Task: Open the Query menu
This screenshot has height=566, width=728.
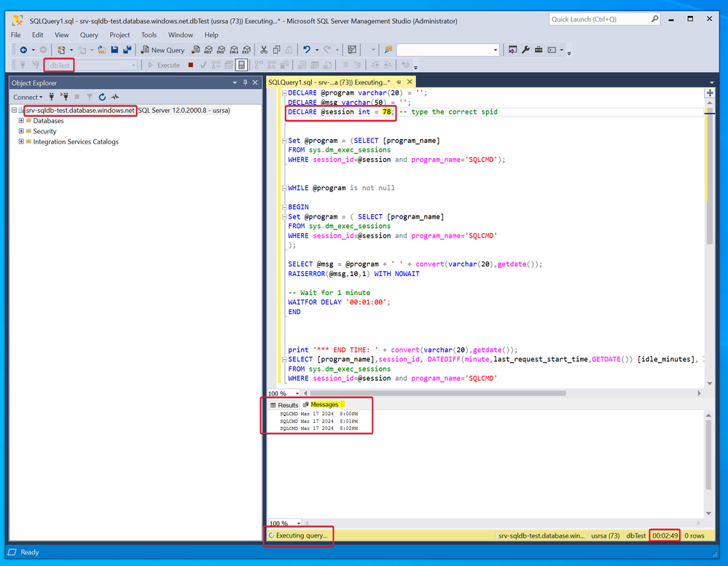Action: [89, 34]
